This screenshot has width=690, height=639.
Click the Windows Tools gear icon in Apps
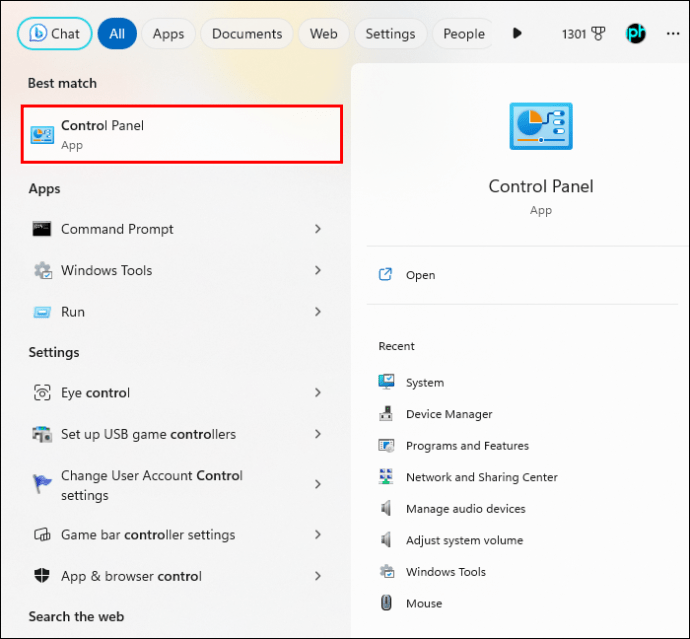click(x=43, y=270)
